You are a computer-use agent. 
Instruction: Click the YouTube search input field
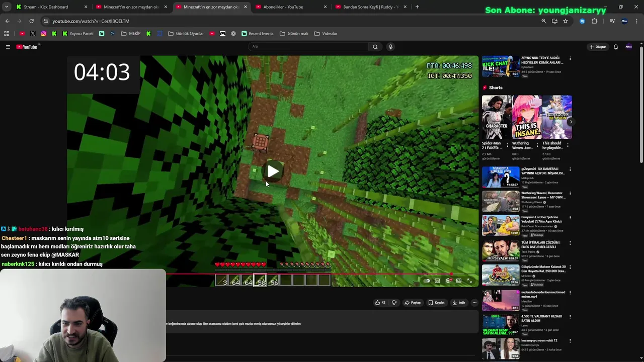[x=308, y=47]
